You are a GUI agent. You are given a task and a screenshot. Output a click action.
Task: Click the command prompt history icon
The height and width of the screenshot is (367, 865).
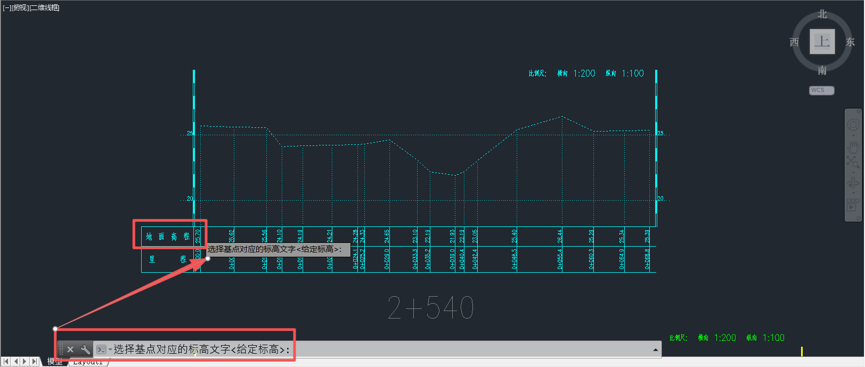click(101, 349)
